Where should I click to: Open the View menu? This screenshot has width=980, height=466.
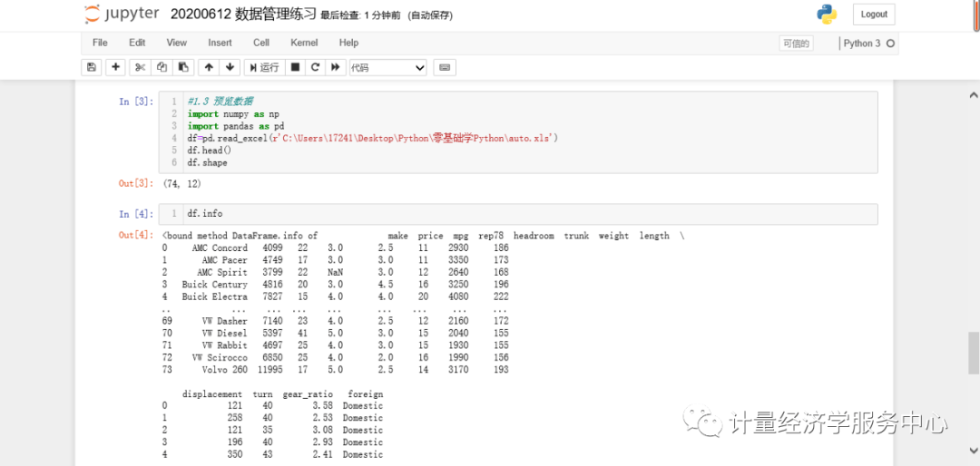point(176,43)
